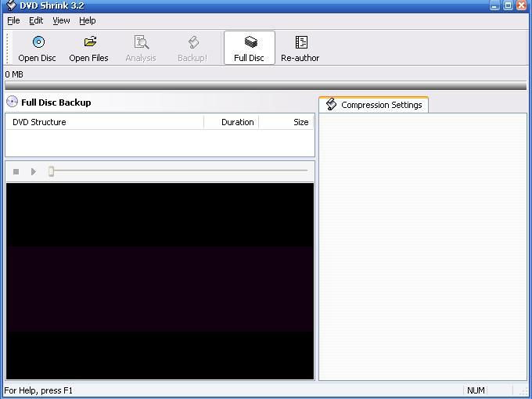Image resolution: width=532 pixels, height=399 pixels.
Task: Open the Edit menu
Action: point(36,20)
